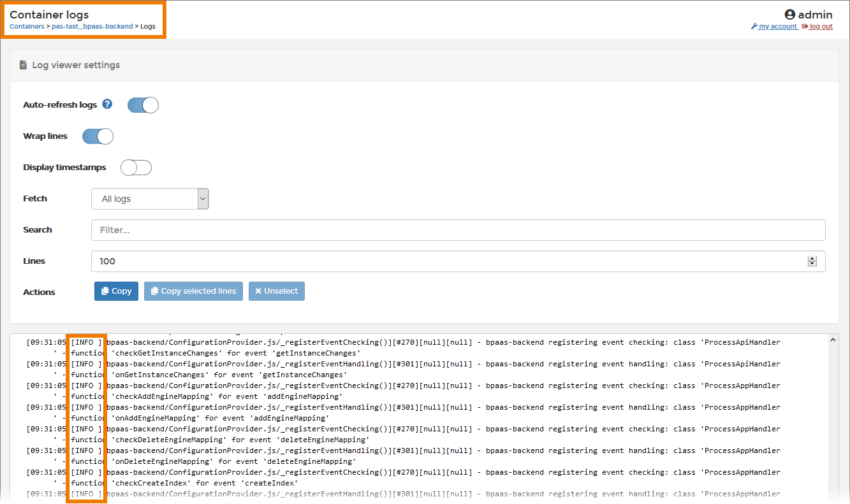Turn off the Wrap lines toggle
Image resolution: width=850 pixels, height=504 pixels.
[98, 136]
